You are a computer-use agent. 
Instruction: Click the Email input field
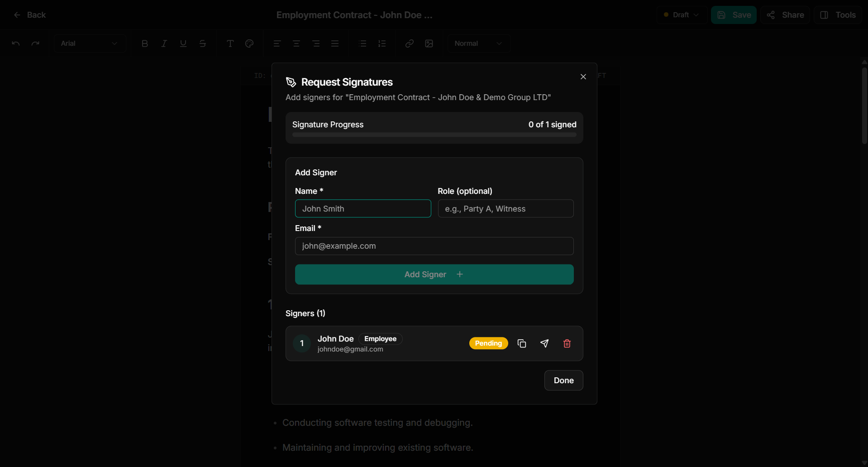[434, 246]
